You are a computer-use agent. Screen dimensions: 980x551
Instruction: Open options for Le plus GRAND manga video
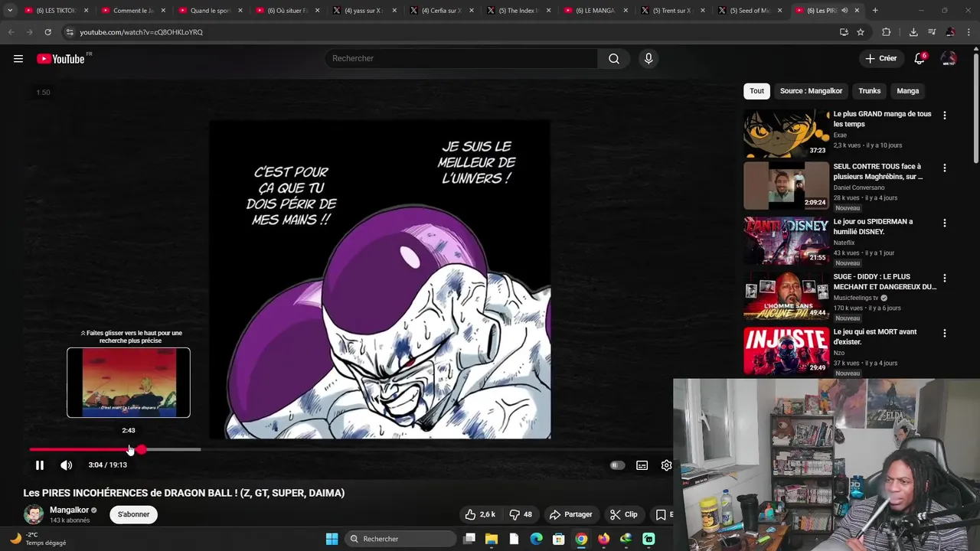[x=944, y=116]
